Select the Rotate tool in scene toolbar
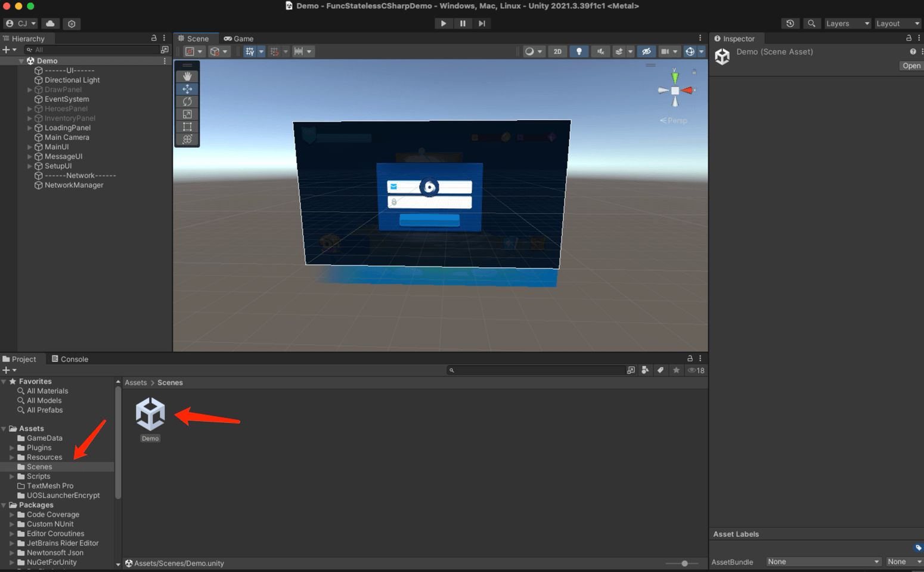This screenshot has height=572, width=924. tap(187, 101)
